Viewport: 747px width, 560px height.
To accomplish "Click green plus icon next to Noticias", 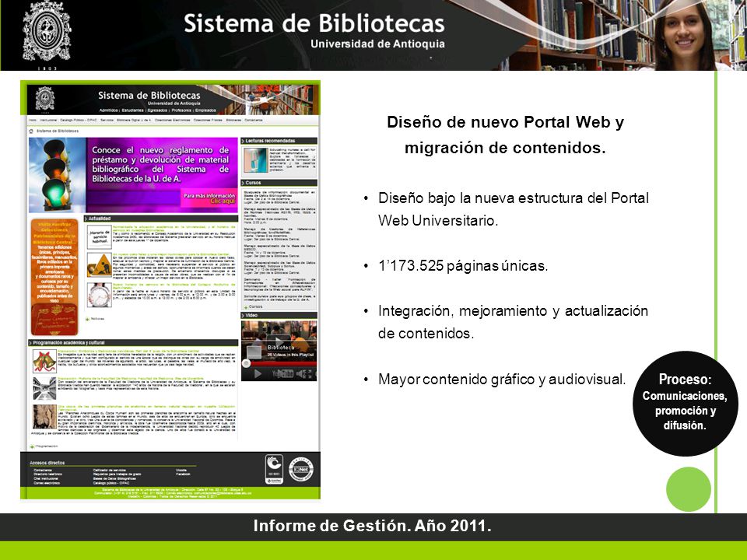I will (x=87, y=319).
